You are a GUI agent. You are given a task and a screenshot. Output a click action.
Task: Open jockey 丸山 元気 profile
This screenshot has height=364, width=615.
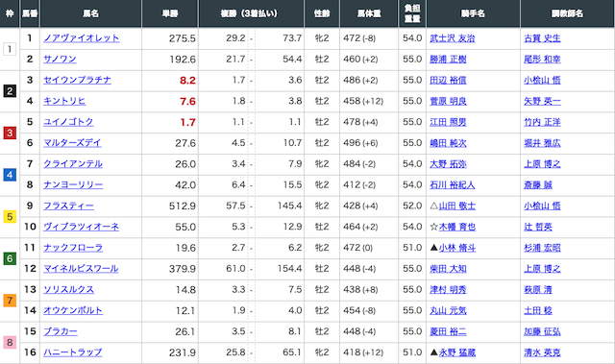tap(448, 310)
